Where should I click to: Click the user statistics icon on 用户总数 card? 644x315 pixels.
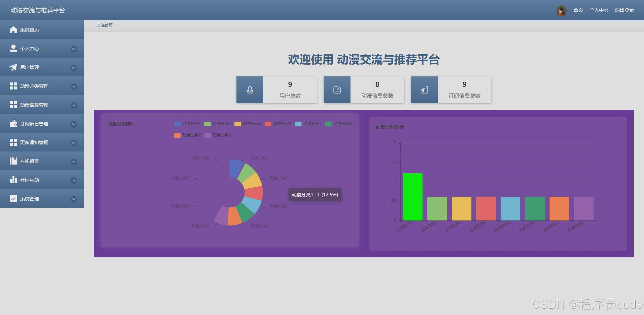coord(250,89)
